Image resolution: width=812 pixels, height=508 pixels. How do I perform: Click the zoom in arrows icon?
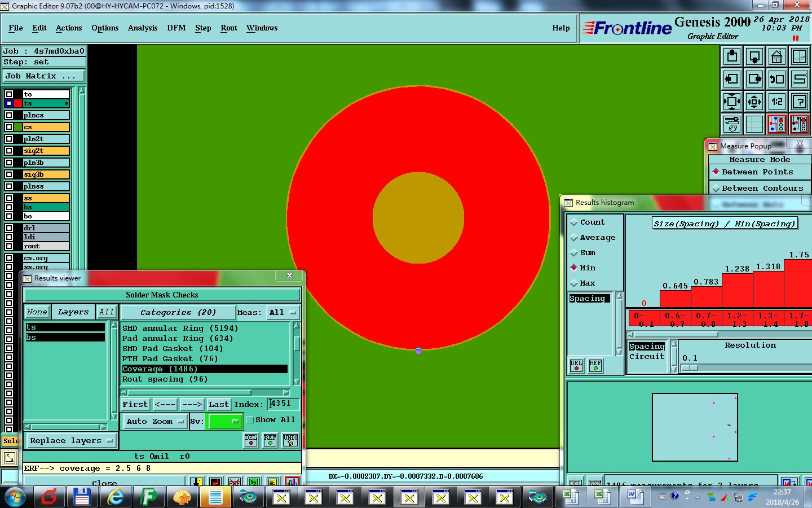tap(732, 102)
